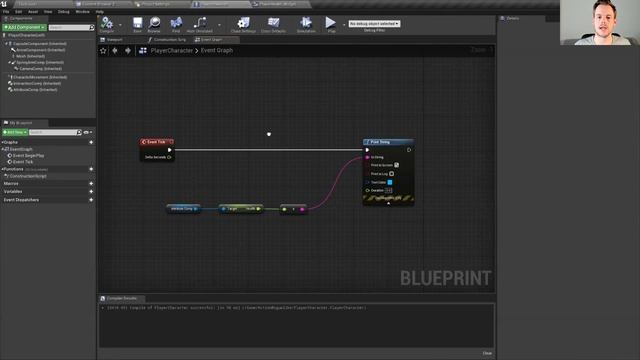
Task: Click Components search magnifier icon
Action: (92, 27)
